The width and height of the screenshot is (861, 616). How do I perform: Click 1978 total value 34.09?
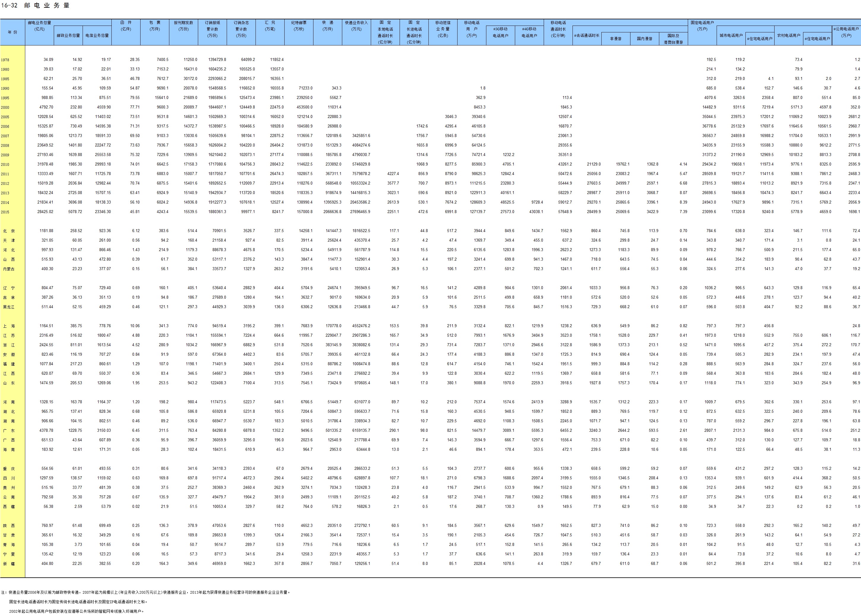[x=48, y=59]
